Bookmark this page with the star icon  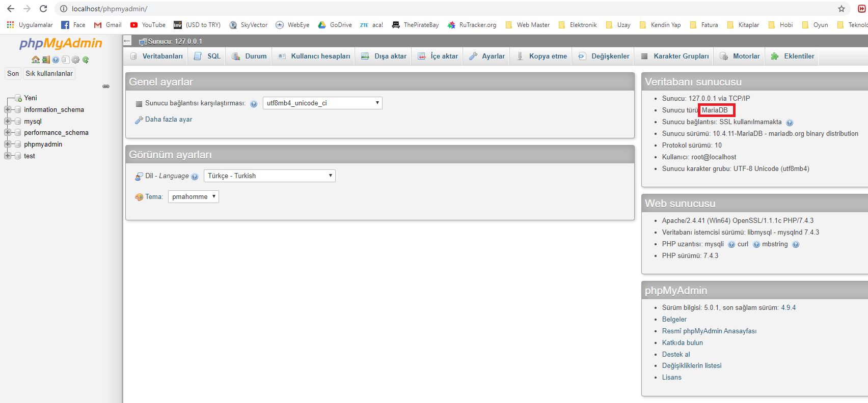pos(842,9)
